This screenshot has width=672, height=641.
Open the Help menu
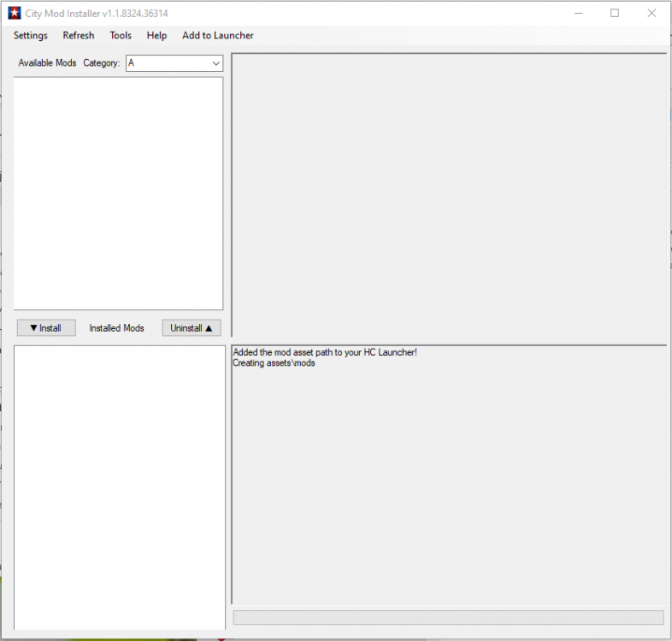pos(156,36)
